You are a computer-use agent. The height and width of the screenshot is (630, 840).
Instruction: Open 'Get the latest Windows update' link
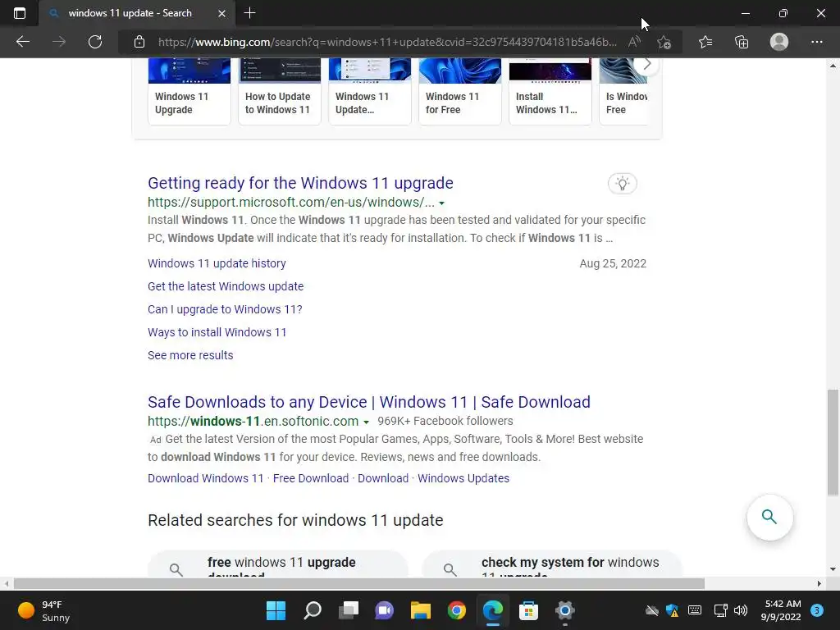click(x=226, y=286)
